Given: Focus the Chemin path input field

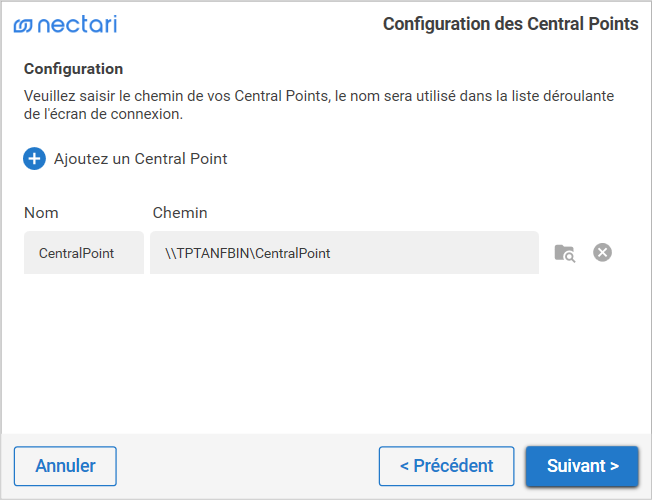Looking at the screenshot, I should point(344,253).
